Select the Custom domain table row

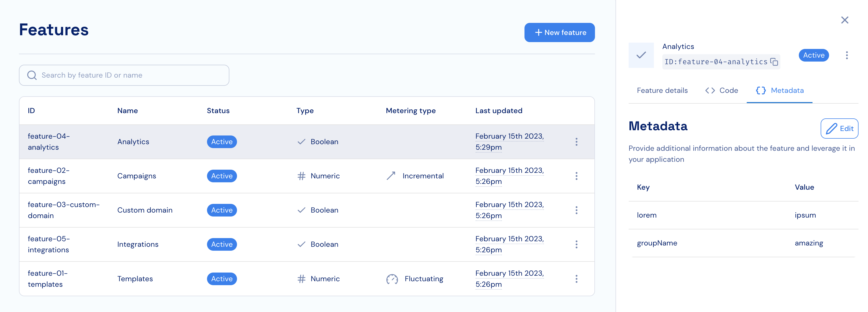point(145,210)
